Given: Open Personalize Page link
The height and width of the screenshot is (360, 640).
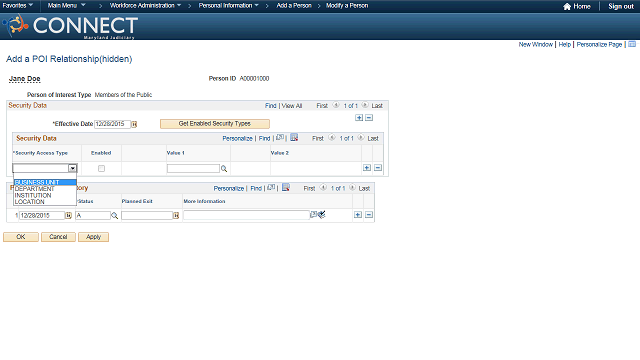Looking at the screenshot, I should click(599, 44).
